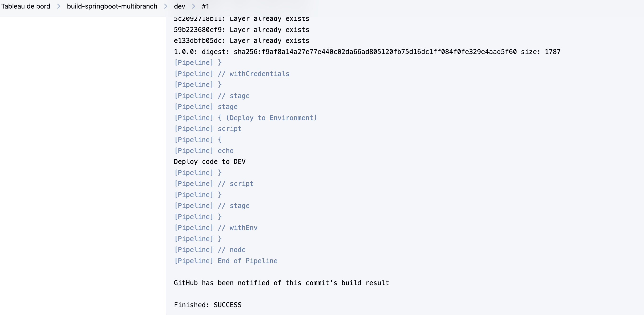
Task: Click the e133dbfb05dc layer line
Action: click(241, 40)
